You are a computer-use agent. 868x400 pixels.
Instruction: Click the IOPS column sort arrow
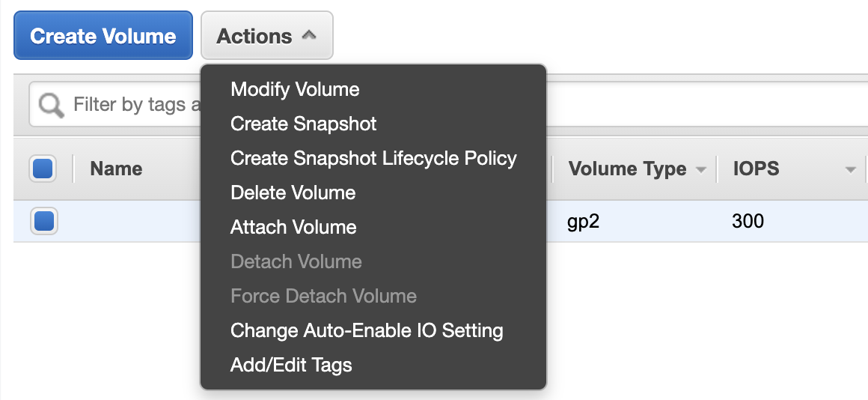coord(851,169)
